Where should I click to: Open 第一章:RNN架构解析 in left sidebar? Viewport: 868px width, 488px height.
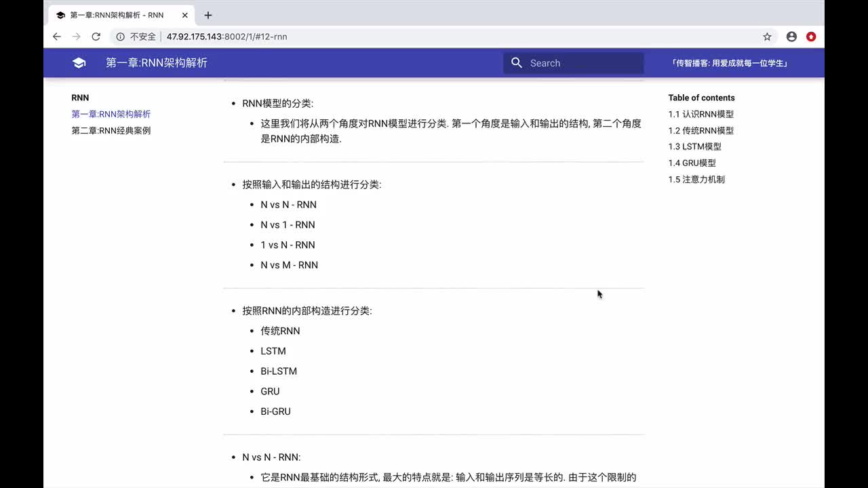(x=111, y=114)
